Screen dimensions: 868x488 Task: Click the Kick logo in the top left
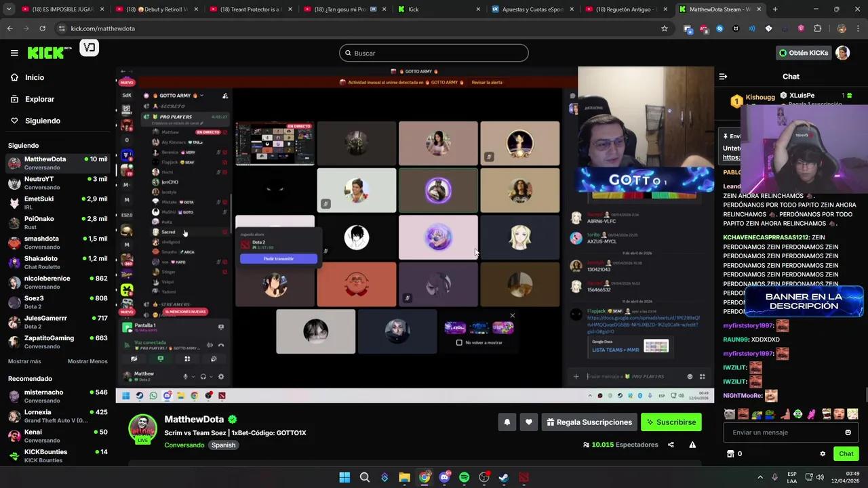click(44, 53)
